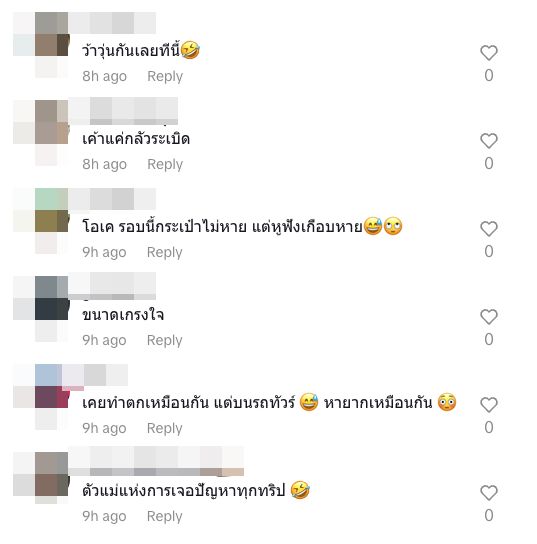The height and width of the screenshot is (544, 537).
Task: Like the comment 'ขนาดเกรงใจ'
Action: coord(489,317)
